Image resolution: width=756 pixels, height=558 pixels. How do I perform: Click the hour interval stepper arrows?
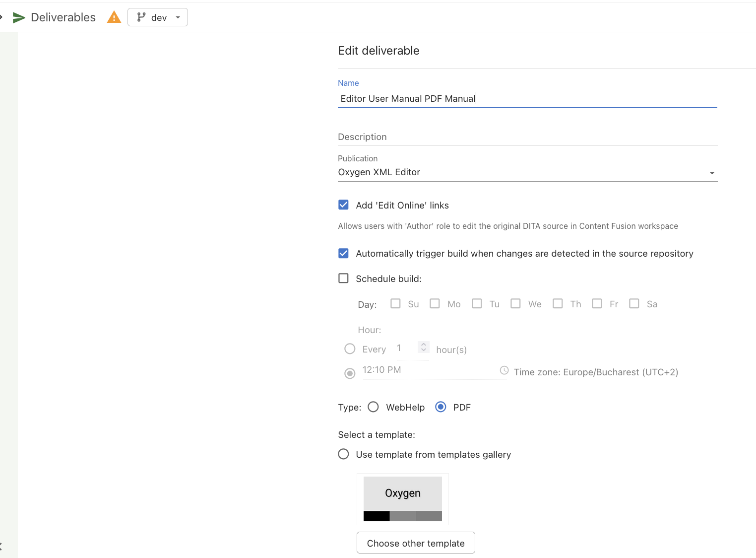(423, 347)
